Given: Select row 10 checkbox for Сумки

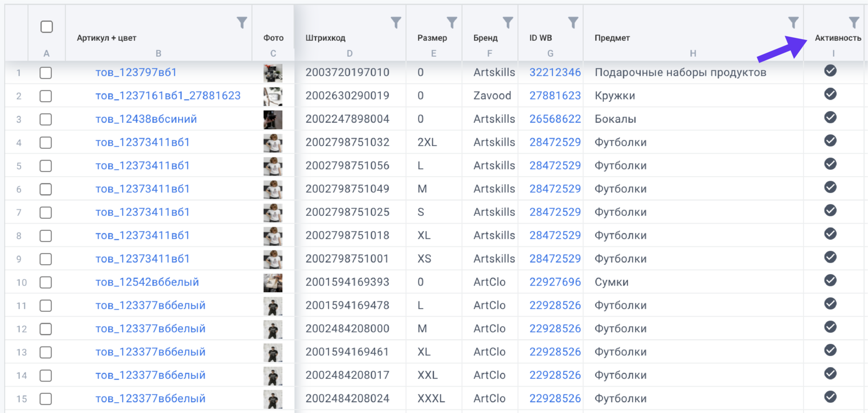Looking at the screenshot, I should pyautogui.click(x=46, y=282).
